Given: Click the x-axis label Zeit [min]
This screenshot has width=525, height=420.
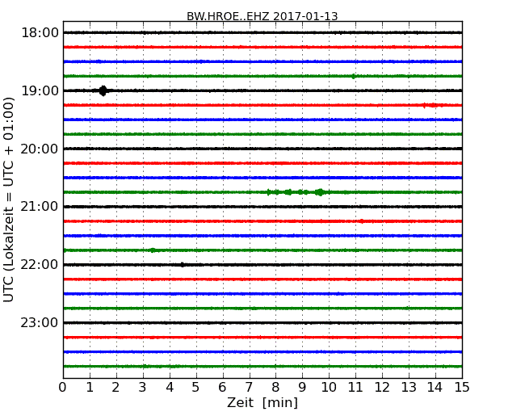Looking at the screenshot, I should point(262,402).
